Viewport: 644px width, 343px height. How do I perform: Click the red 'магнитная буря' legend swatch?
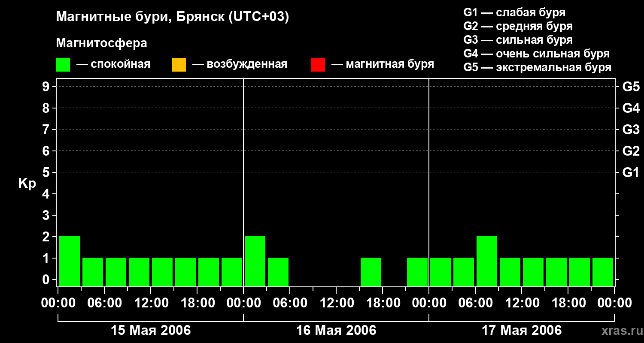click(x=318, y=65)
